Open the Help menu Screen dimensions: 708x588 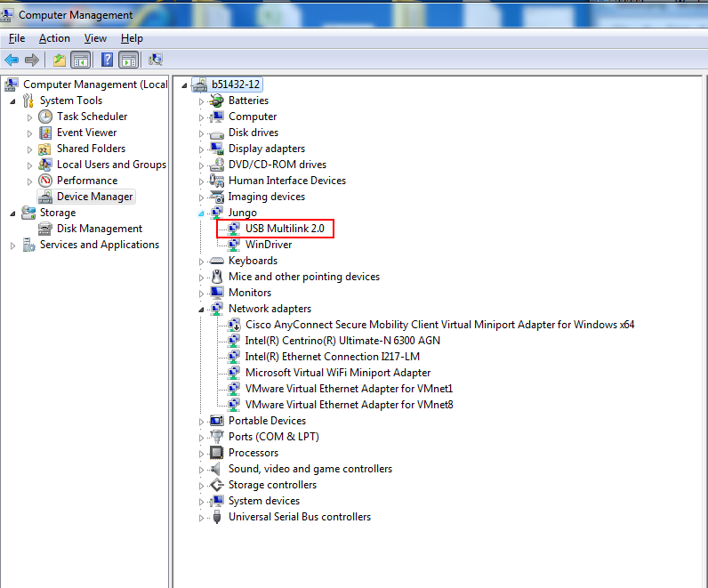[132, 38]
